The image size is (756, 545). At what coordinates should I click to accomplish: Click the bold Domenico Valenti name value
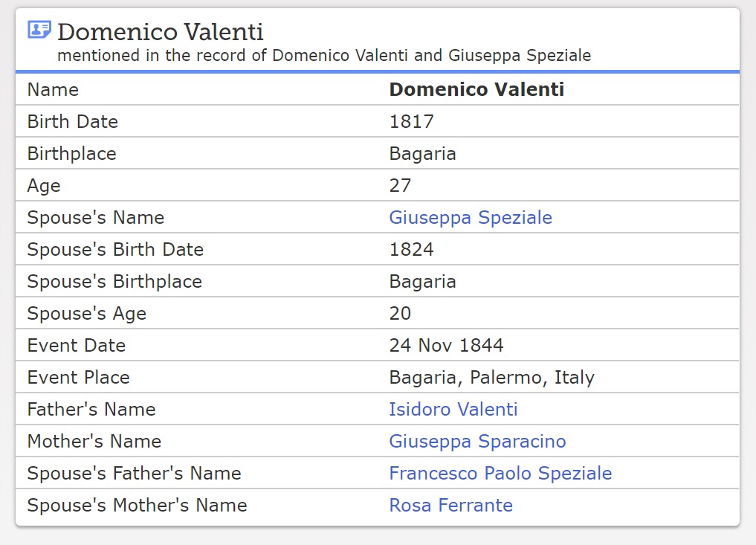coord(476,90)
